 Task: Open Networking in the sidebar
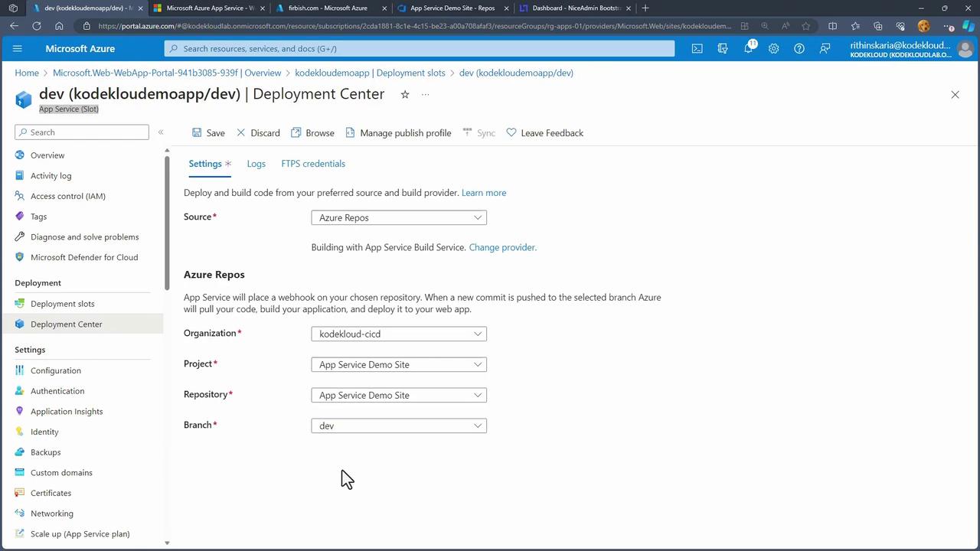point(52,514)
